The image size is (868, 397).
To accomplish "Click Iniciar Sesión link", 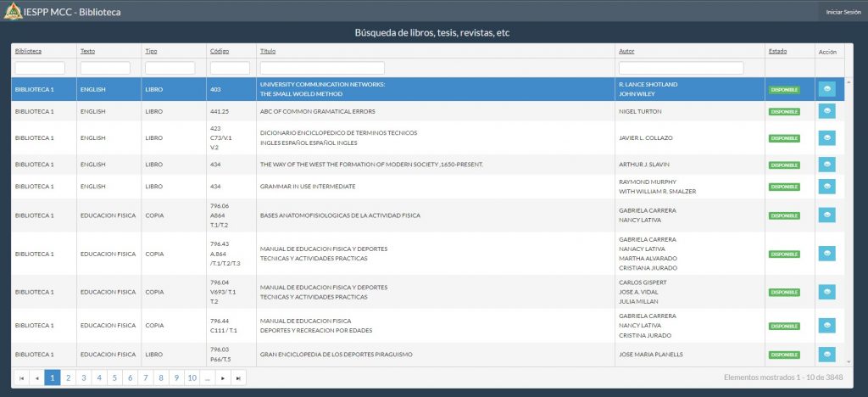I will [x=843, y=12].
